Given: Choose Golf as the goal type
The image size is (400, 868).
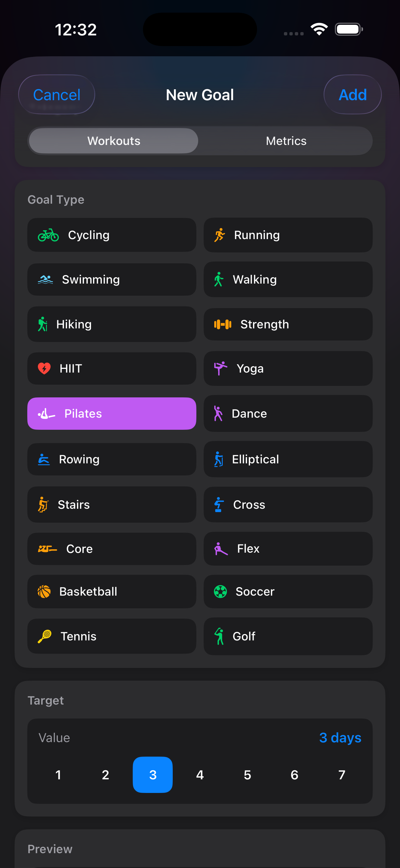Looking at the screenshot, I should pyautogui.click(x=288, y=636).
